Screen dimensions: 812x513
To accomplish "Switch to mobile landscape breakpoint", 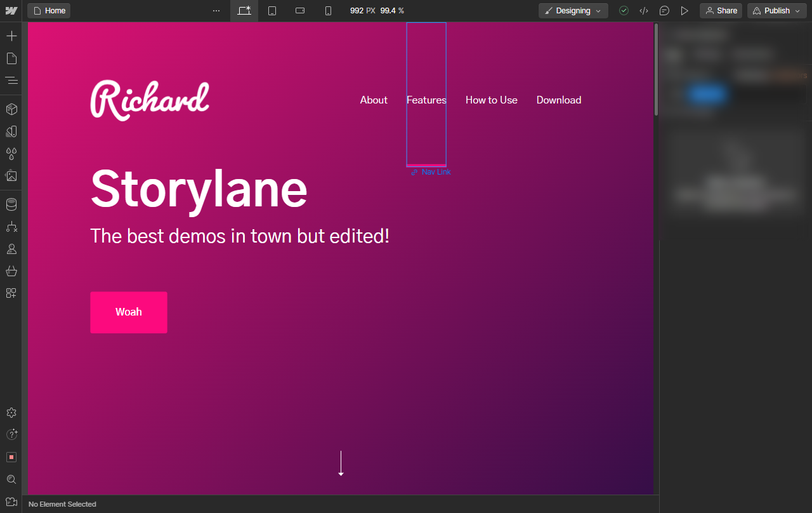I will tap(300, 11).
